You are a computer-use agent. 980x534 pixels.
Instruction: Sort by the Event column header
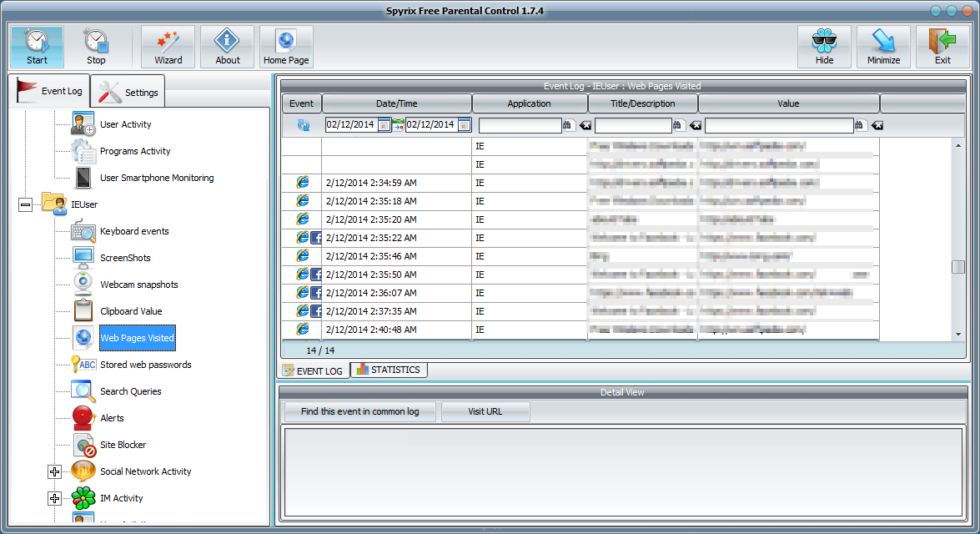point(301,103)
